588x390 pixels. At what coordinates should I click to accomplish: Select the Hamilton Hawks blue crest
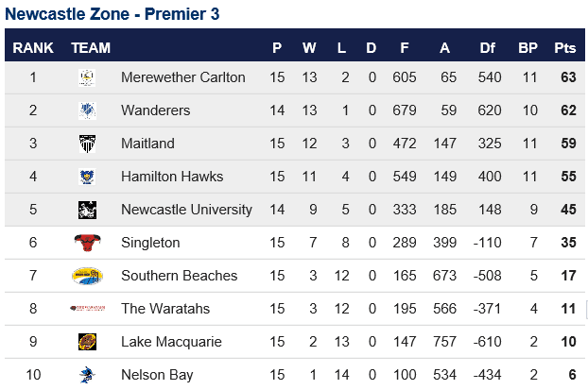[87, 177]
